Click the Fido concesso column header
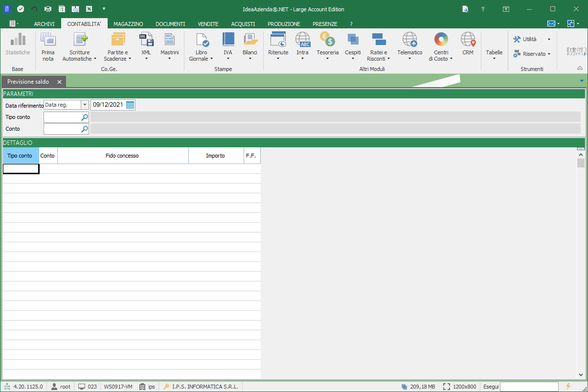The height and width of the screenshot is (392, 588). pos(123,156)
